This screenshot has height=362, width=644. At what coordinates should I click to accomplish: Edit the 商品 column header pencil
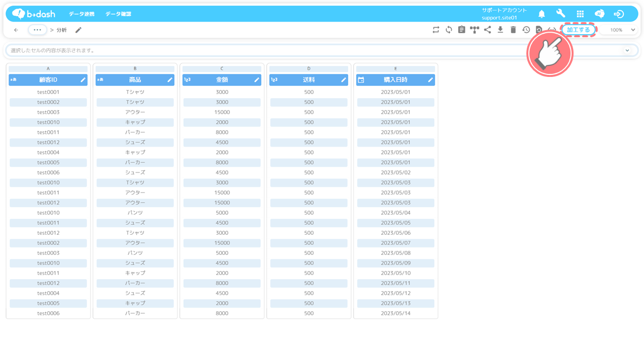pos(170,80)
